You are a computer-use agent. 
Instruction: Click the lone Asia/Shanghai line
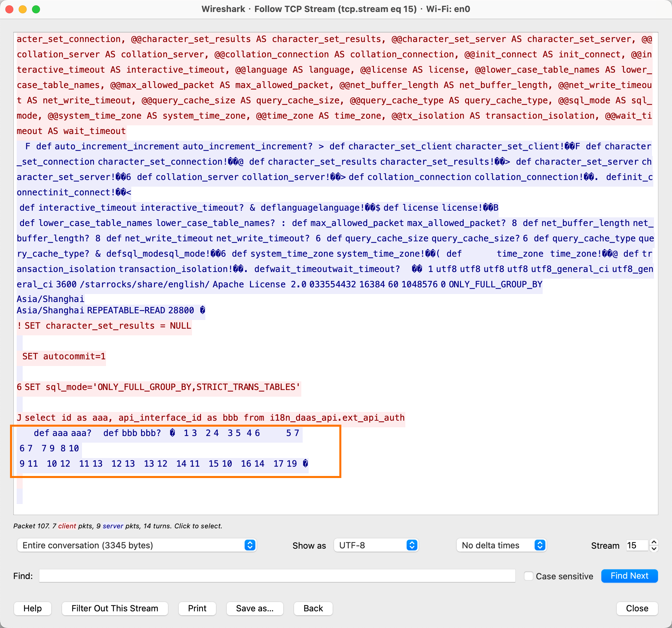51,299
